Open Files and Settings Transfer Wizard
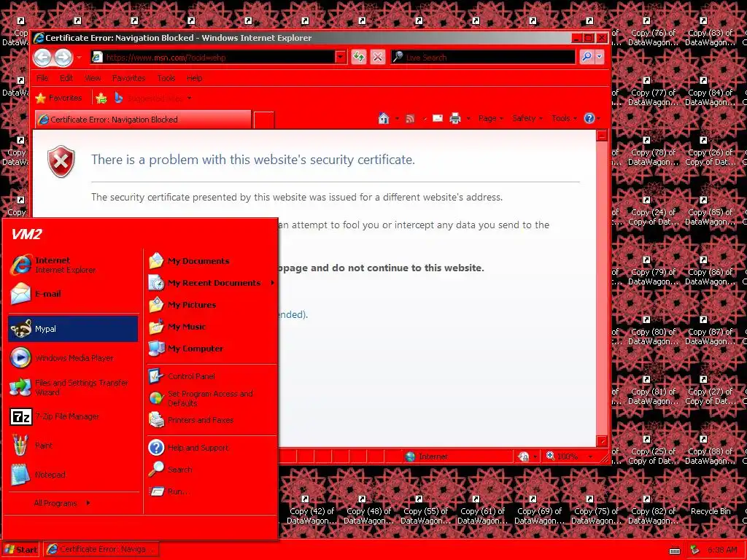This screenshot has width=747, height=560. [x=73, y=388]
